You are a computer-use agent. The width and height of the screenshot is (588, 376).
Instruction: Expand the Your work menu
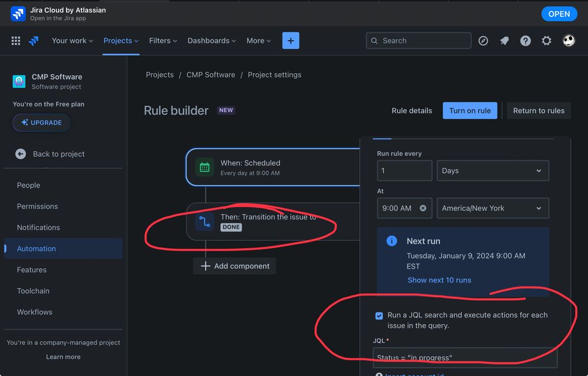click(72, 41)
